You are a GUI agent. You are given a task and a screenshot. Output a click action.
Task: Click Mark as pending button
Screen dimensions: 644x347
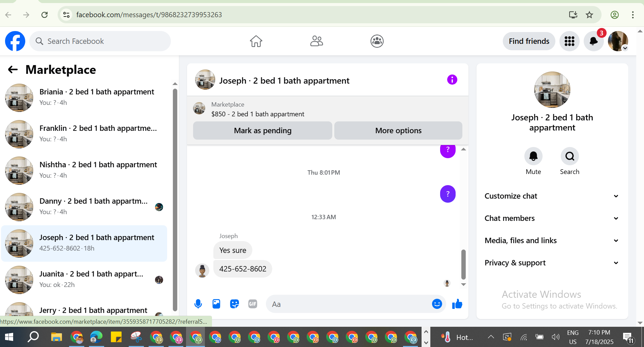[x=263, y=131]
